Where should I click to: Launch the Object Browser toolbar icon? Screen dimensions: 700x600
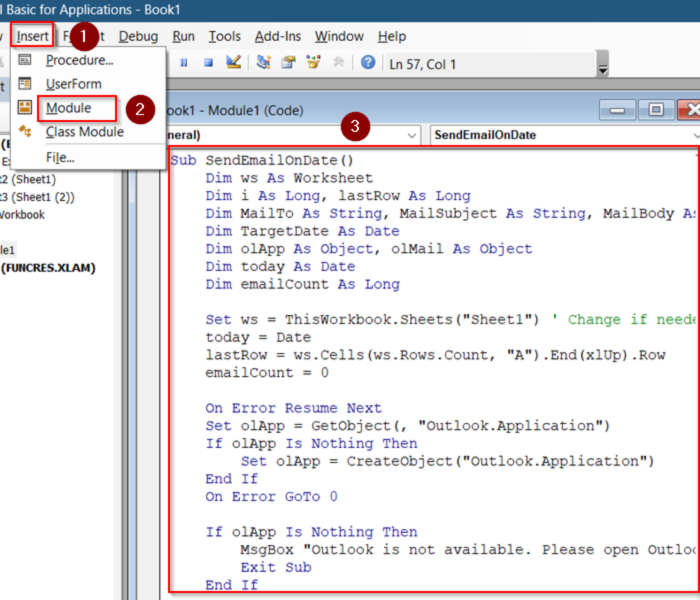pos(313,62)
